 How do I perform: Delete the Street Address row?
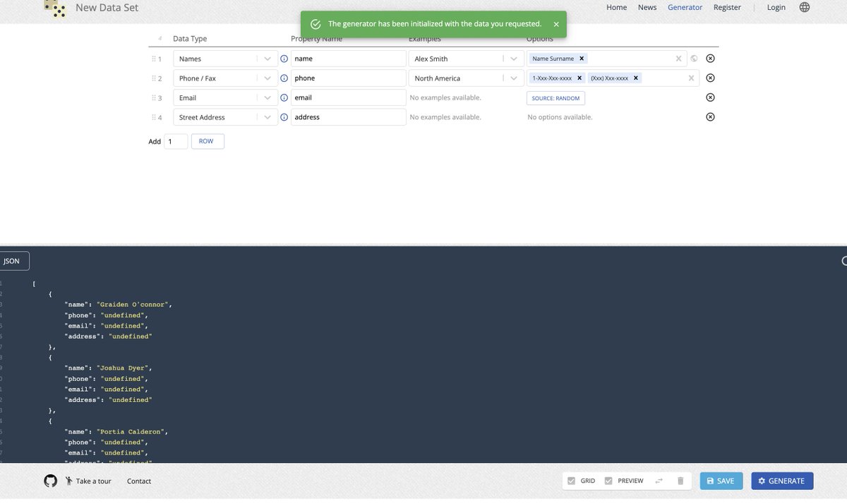click(710, 117)
